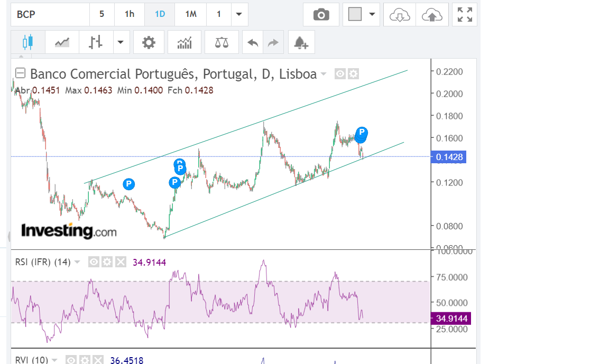The width and height of the screenshot is (609, 364).
Task: Expand RVI (10) legend arrow
Action: click(x=54, y=360)
